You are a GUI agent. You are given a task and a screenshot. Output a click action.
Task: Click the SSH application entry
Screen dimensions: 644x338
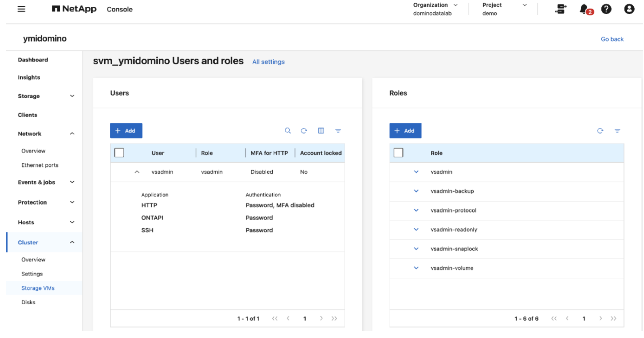click(x=147, y=230)
